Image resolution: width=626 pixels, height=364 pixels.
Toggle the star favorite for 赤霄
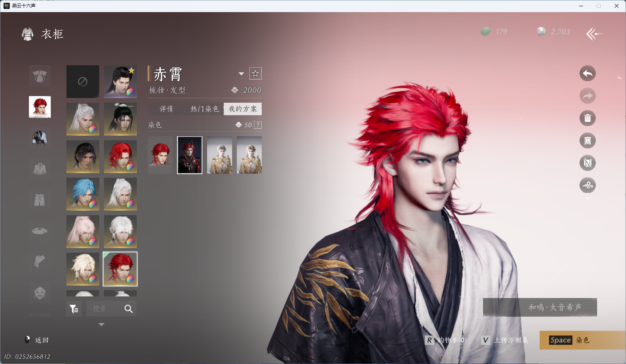[255, 73]
